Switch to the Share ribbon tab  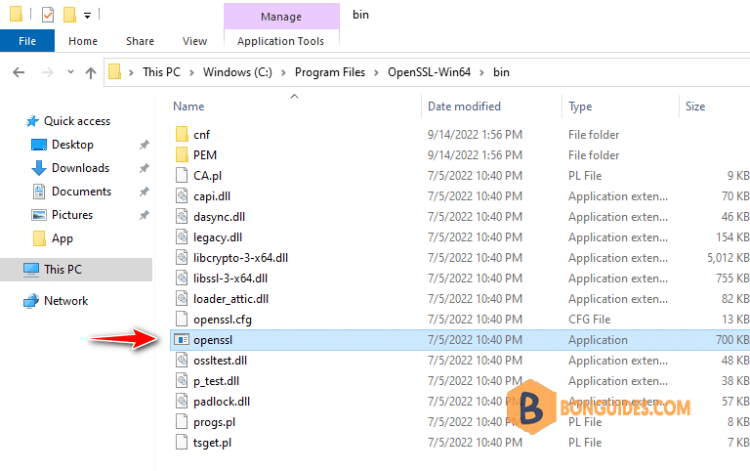point(140,41)
